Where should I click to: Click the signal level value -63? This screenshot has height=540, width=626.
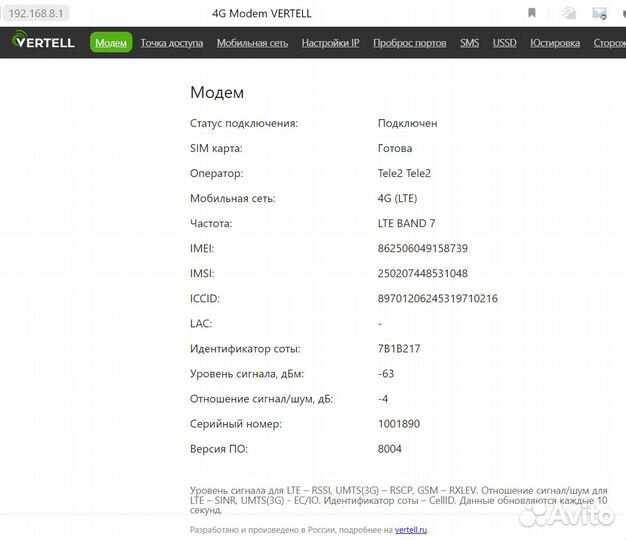(x=386, y=374)
